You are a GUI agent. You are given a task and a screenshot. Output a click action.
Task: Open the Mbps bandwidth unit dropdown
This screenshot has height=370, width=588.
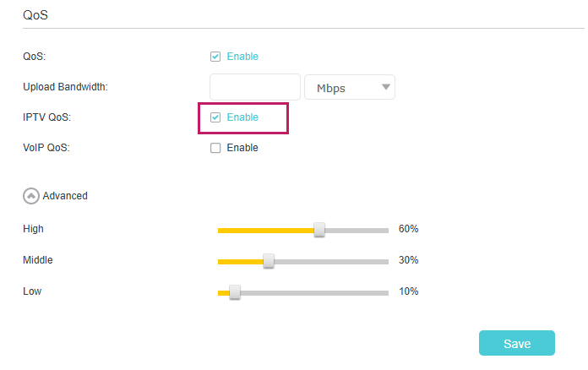350,87
